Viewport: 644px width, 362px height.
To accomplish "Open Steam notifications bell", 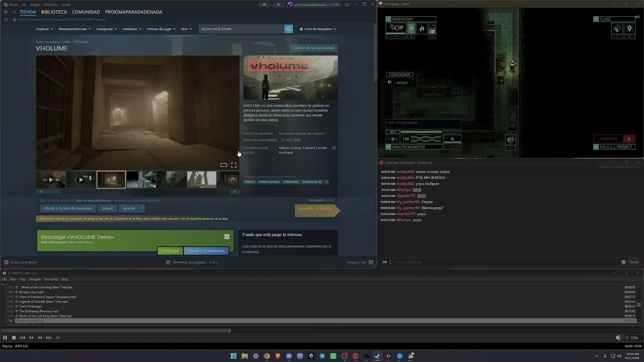I will [x=278, y=5].
